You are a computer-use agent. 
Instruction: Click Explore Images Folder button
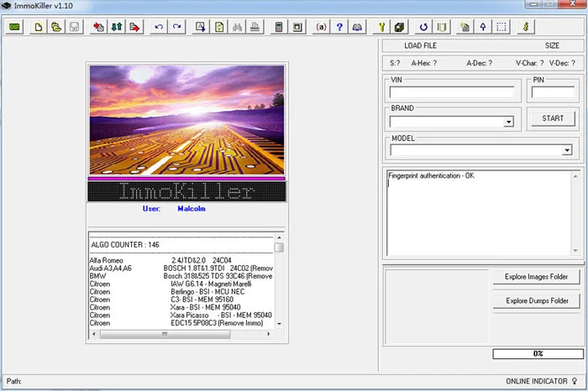coord(536,277)
